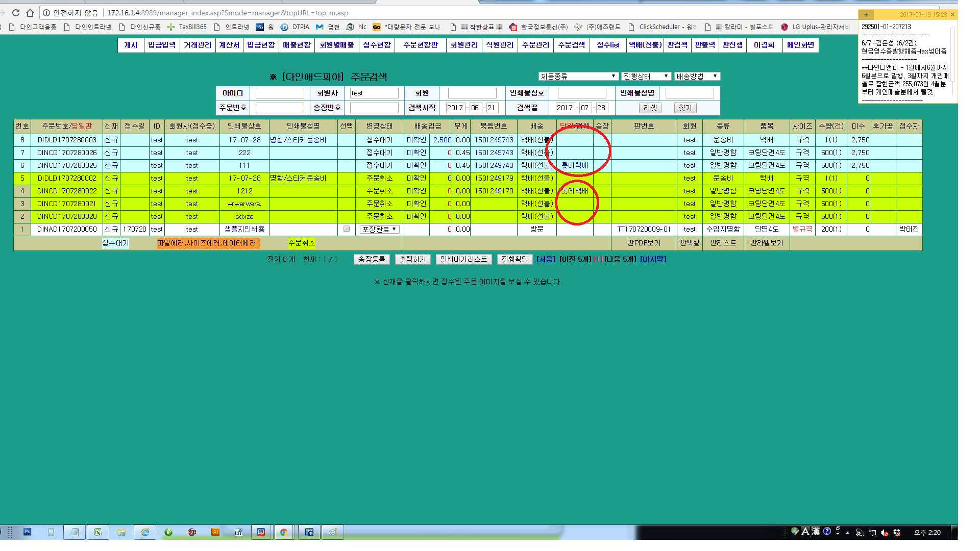The image size is (980, 551).
Task: Expand the 제품종류 dropdown
Action: [x=578, y=76]
